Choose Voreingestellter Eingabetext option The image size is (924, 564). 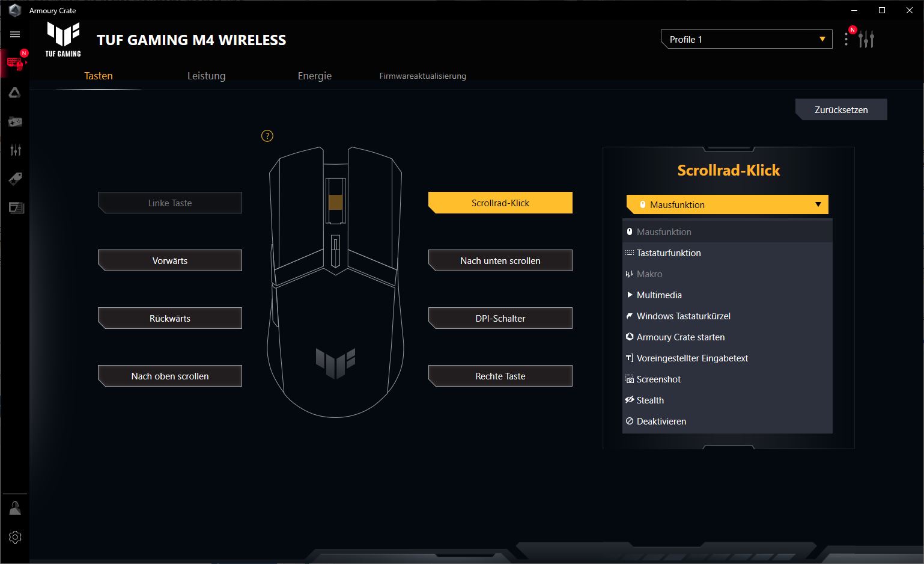728,358
